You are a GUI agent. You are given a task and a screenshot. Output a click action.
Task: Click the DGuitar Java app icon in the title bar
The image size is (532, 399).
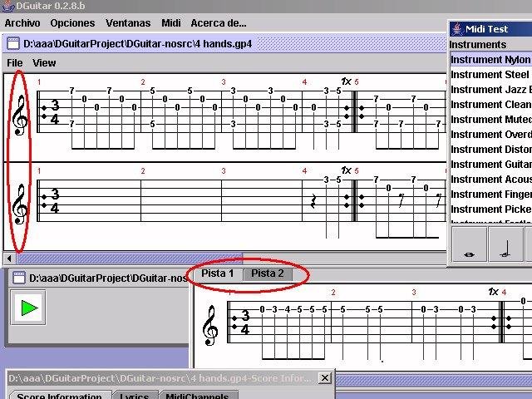click(x=7, y=6)
